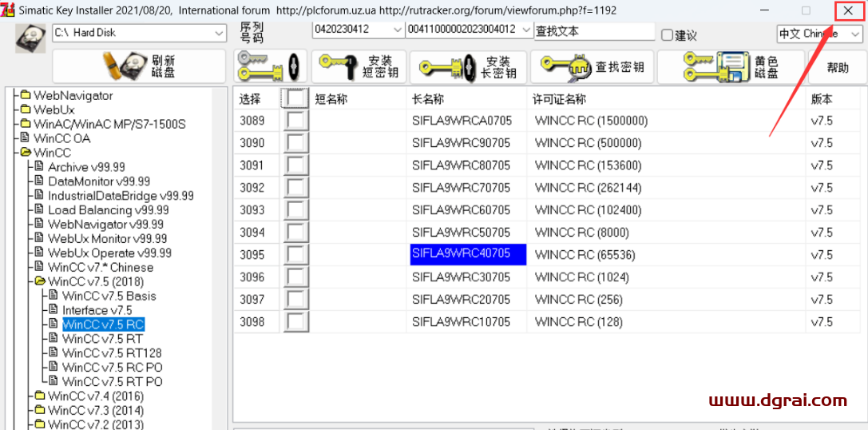
Task: Click Install Short Key (安装短密钥) button
Action: (359, 66)
